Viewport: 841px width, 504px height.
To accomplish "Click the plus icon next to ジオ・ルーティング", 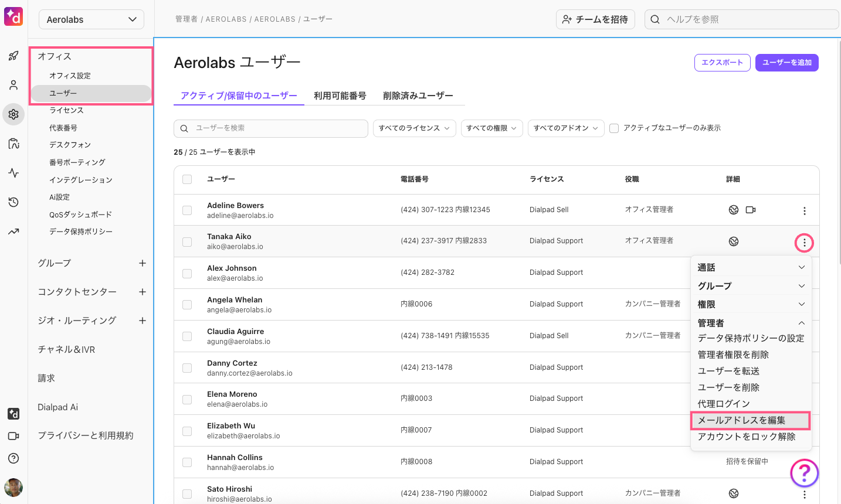I will point(143,321).
